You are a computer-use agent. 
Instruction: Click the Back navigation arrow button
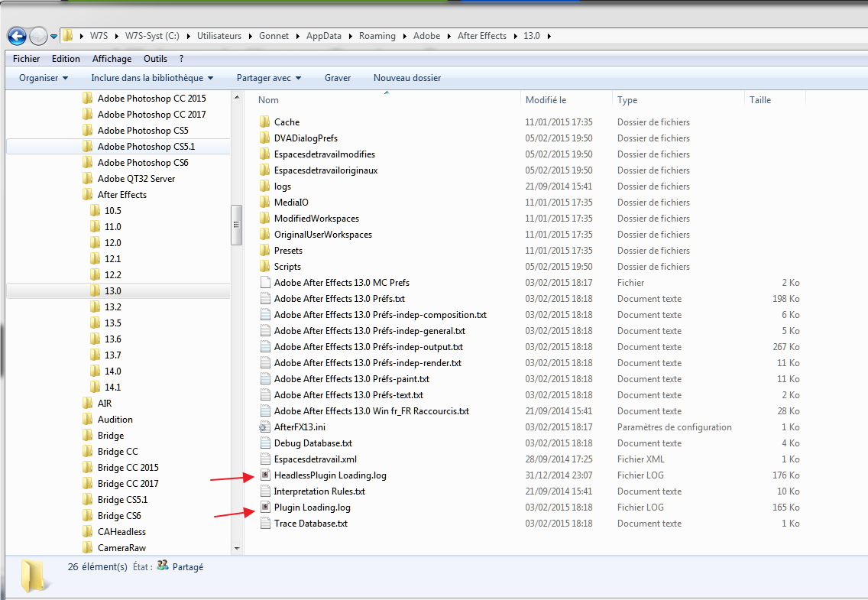click(17, 37)
